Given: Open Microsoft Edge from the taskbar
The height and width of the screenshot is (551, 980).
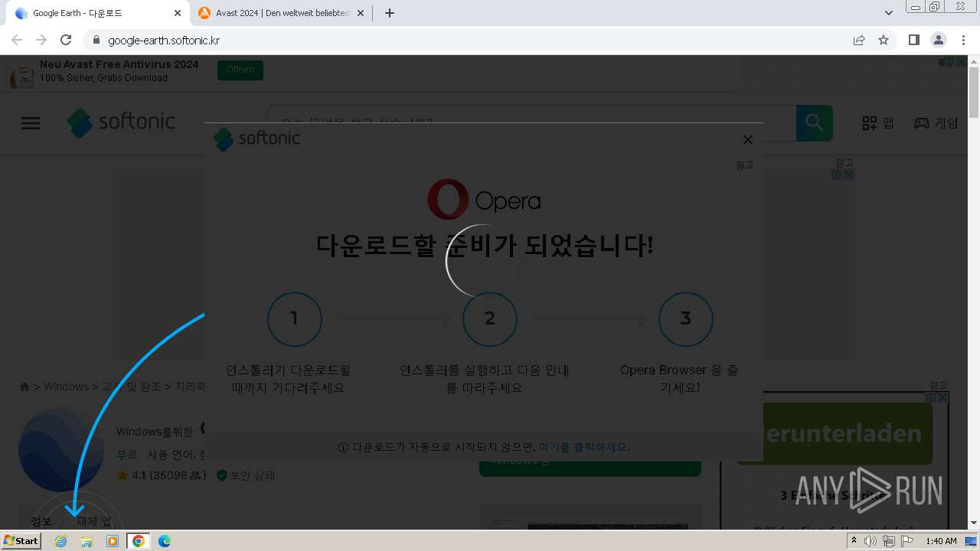Looking at the screenshot, I should click(165, 541).
